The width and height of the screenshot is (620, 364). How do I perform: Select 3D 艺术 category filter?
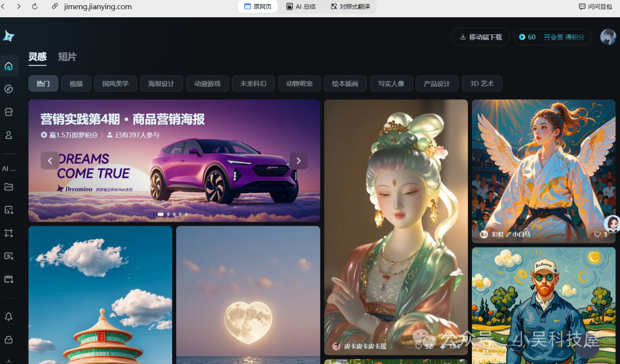pos(482,83)
